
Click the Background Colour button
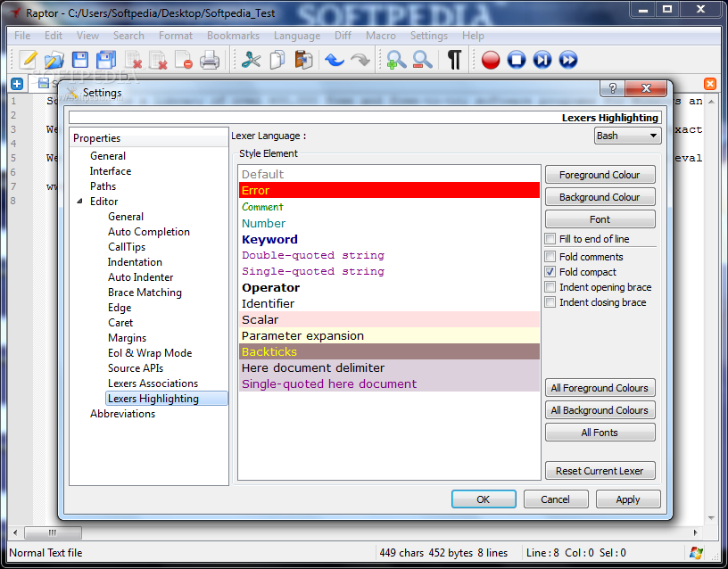pos(600,197)
